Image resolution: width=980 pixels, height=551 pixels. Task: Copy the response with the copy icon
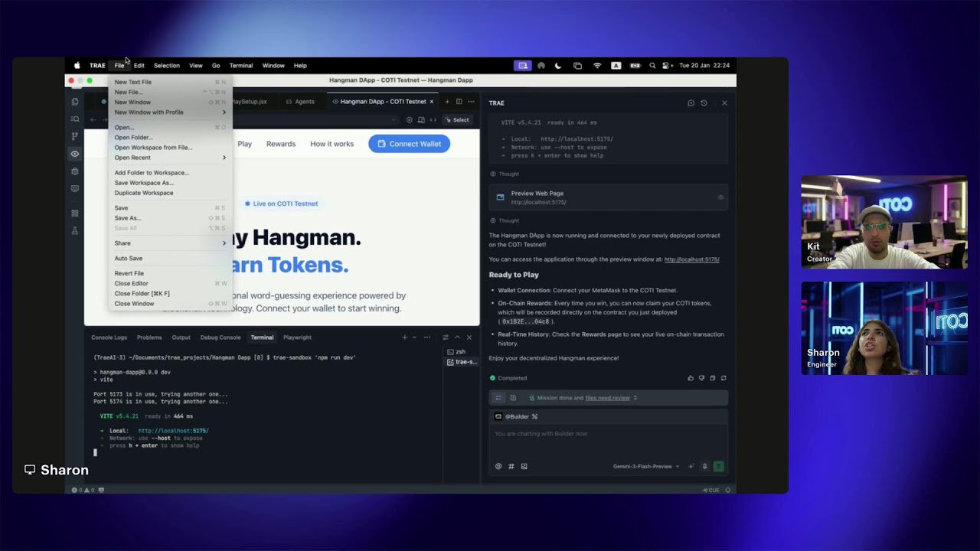point(713,378)
